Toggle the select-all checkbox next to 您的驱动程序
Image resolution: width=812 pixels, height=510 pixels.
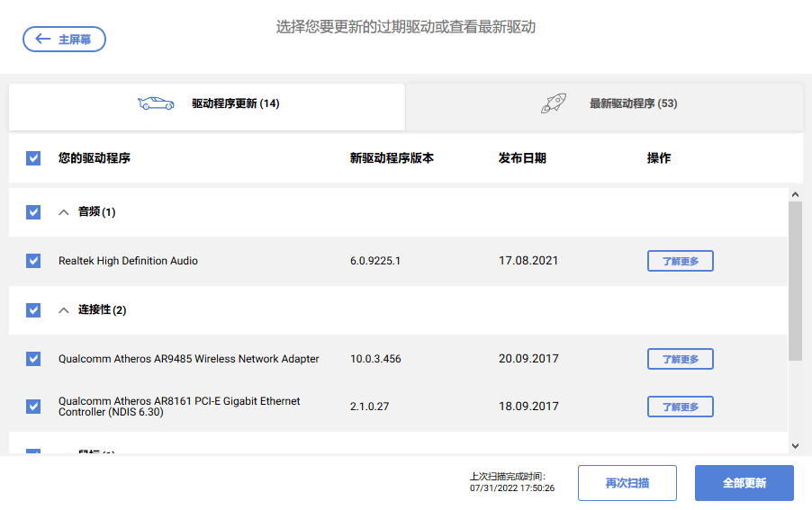[x=33, y=158]
